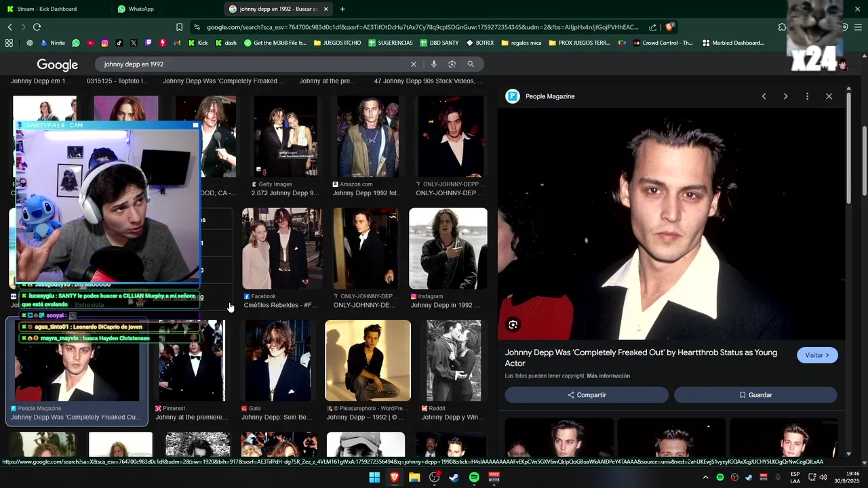This screenshot has height=488, width=868.
Task: Click the Visitar button
Action: 817,355
